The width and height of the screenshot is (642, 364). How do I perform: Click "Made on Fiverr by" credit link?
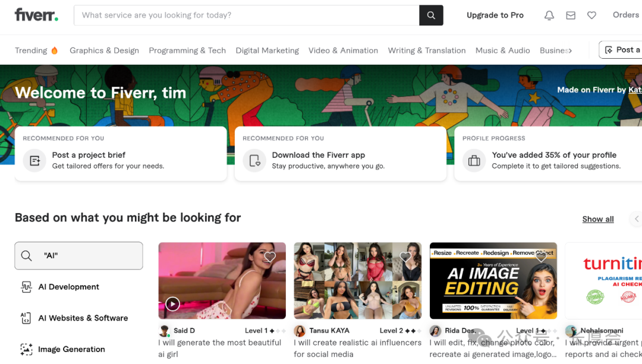pos(599,90)
